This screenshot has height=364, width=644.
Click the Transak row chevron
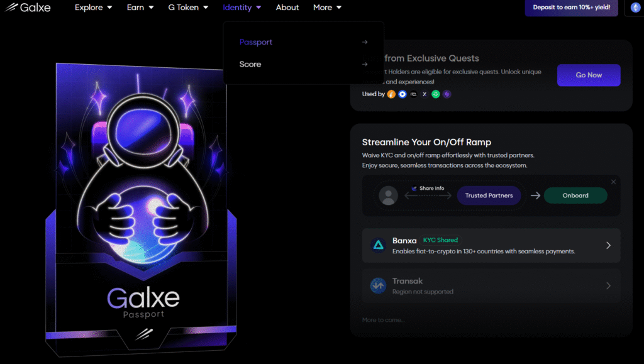pos(608,285)
